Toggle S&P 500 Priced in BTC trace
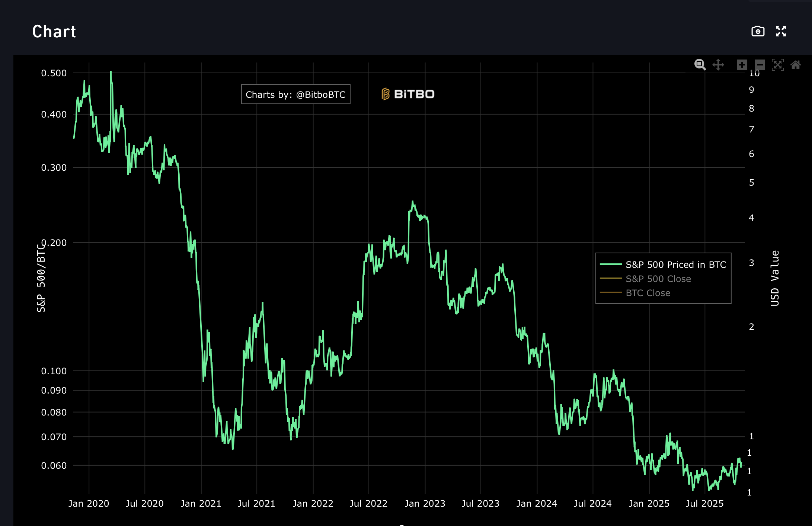812x526 pixels. [x=675, y=264]
